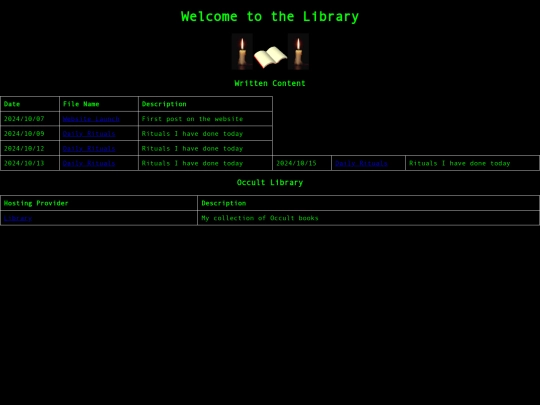
Task: Open the Library link in Occult Library table
Action: click(x=18, y=218)
